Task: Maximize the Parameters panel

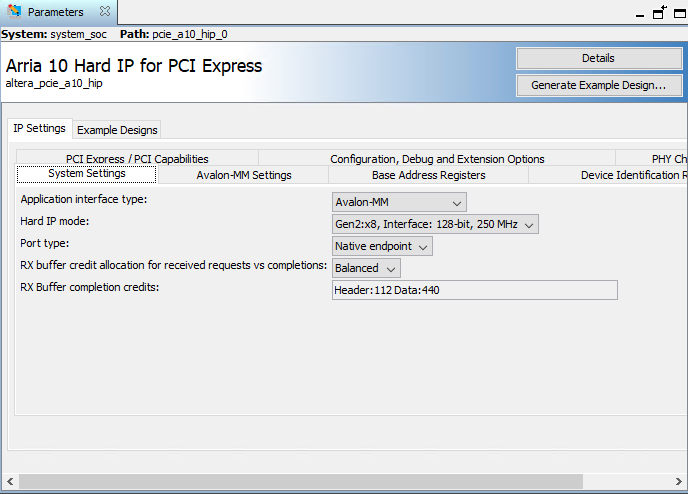Action: pos(680,14)
